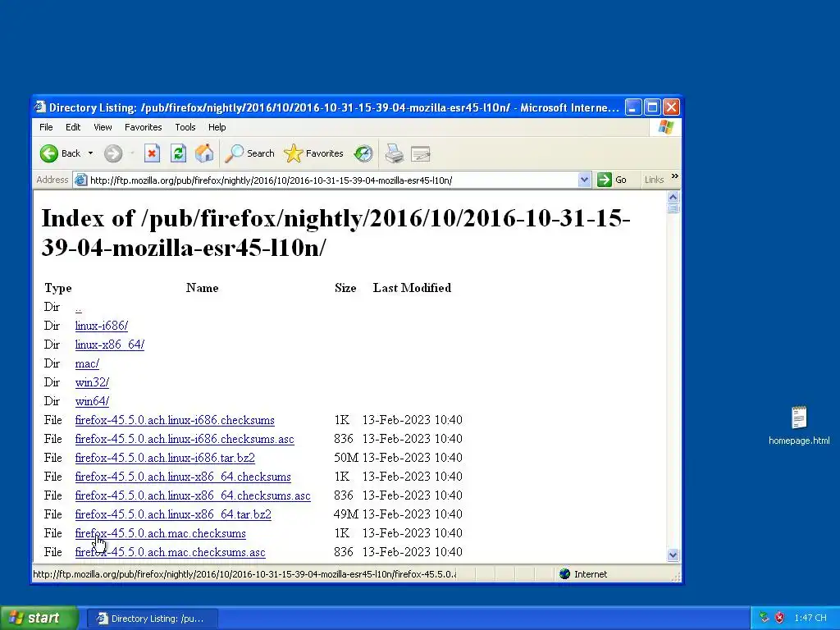Open firefox-45.5.0.ach.linux-x86_64.checksums link
The height and width of the screenshot is (630, 840).
(183, 477)
